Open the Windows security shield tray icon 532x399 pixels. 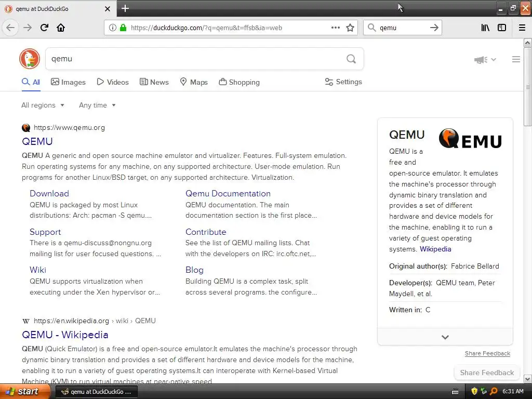coord(474,391)
